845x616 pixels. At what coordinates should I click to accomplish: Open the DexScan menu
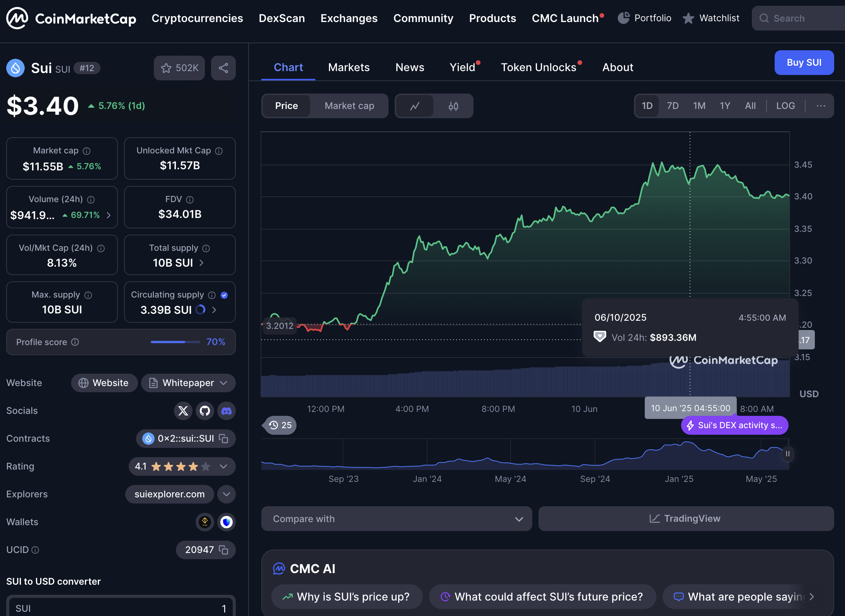282,18
